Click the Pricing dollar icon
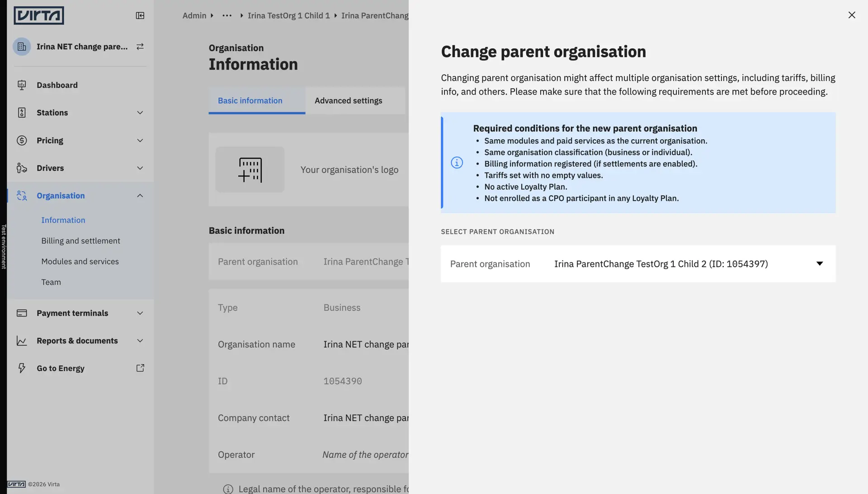The image size is (868, 494). click(x=22, y=141)
